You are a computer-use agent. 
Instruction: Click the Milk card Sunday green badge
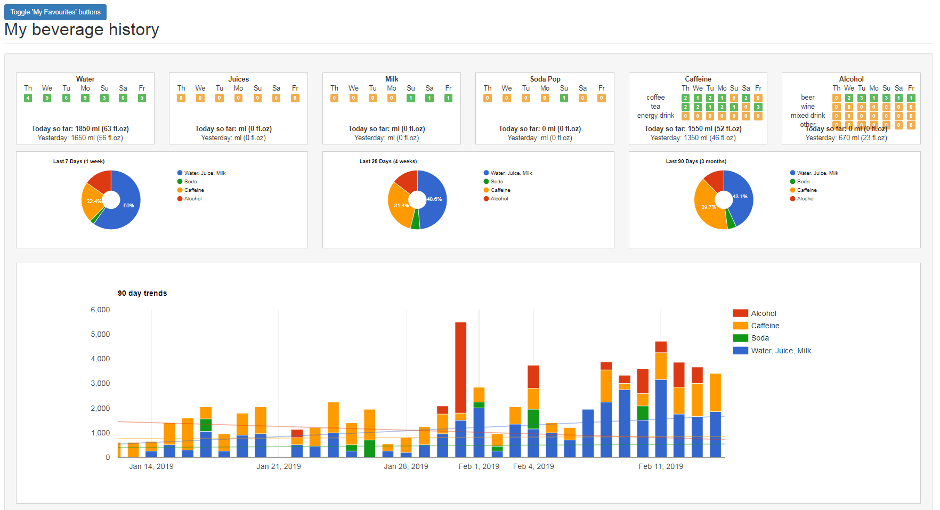point(411,98)
